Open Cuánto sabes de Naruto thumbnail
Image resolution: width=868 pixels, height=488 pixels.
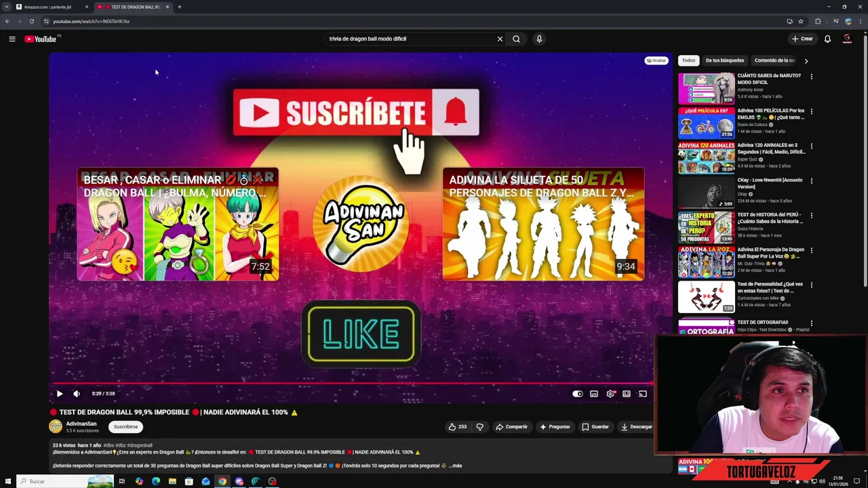click(x=707, y=88)
